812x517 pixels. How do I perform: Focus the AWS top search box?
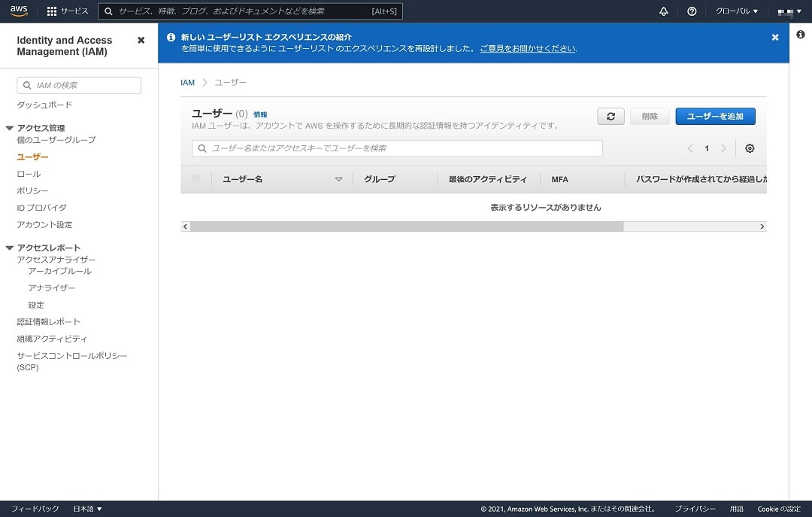pyautogui.click(x=250, y=11)
